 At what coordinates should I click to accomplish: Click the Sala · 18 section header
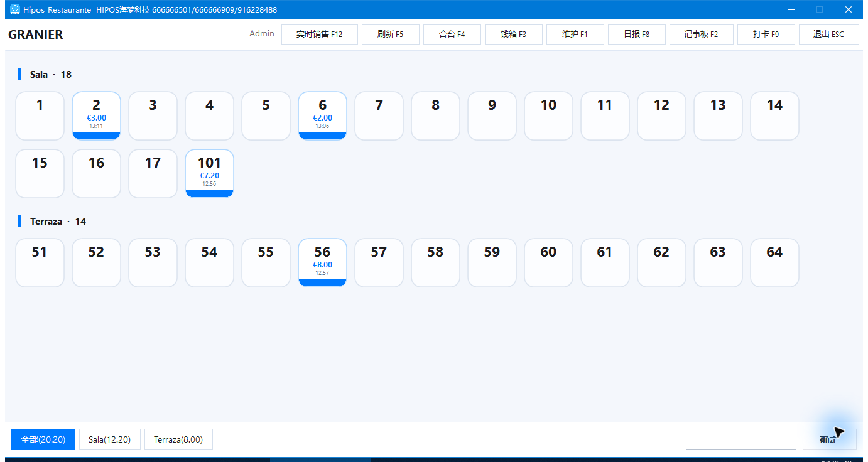click(51, 75)
